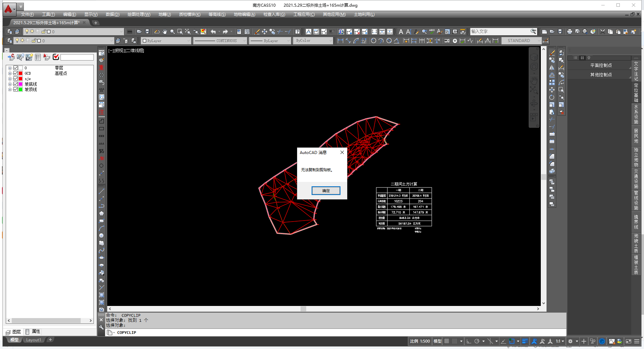The width and height of the screenshot is (644, 349).
Task: Open the ByLayer color dropdown
Action: pyautogui.click(x=166, y=41)
